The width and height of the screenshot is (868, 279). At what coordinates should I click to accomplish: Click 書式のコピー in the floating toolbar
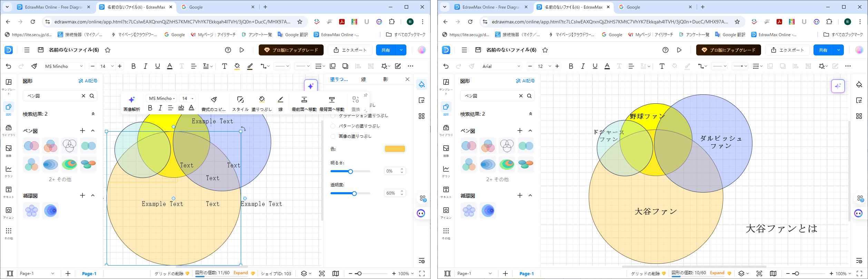214,104
